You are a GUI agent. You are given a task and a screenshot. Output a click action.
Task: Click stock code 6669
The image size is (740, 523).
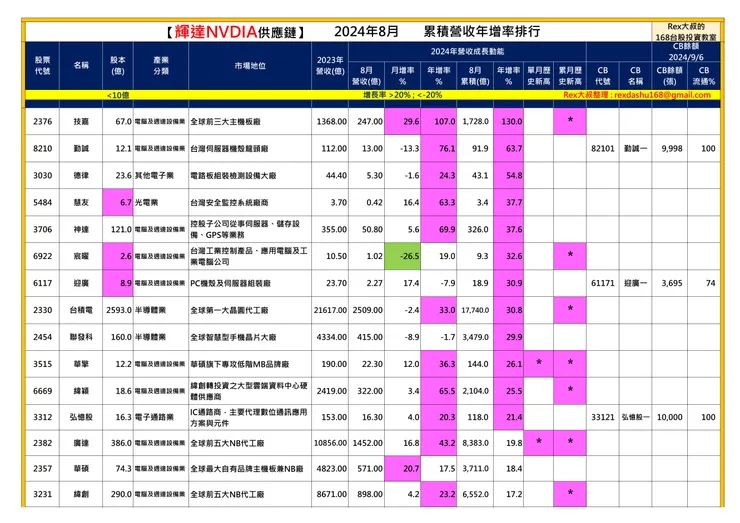point(42,391)
